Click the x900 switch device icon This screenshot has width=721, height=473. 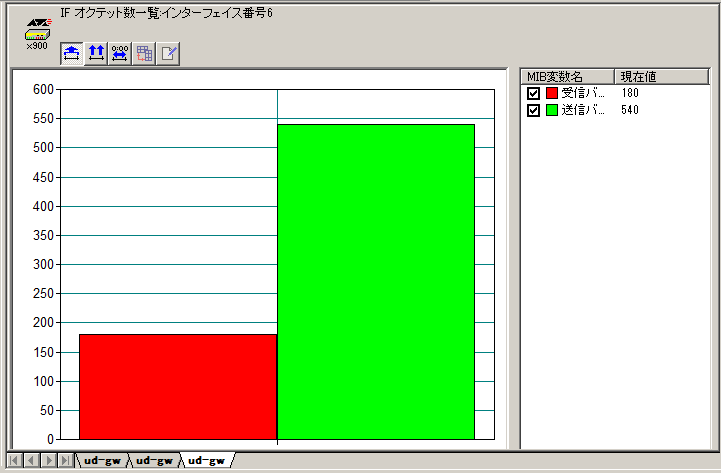pos(38,34)
